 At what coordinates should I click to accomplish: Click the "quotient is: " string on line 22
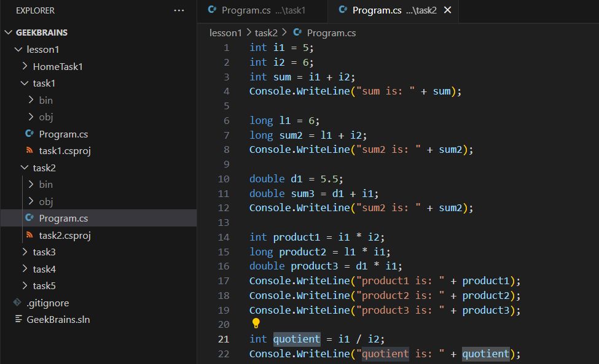point(400,354)
